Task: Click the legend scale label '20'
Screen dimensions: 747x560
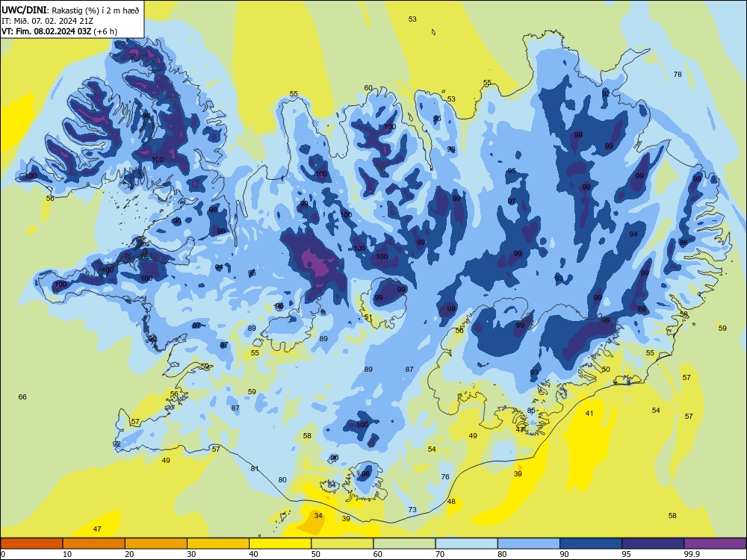Action: click(x=129, y=554)
